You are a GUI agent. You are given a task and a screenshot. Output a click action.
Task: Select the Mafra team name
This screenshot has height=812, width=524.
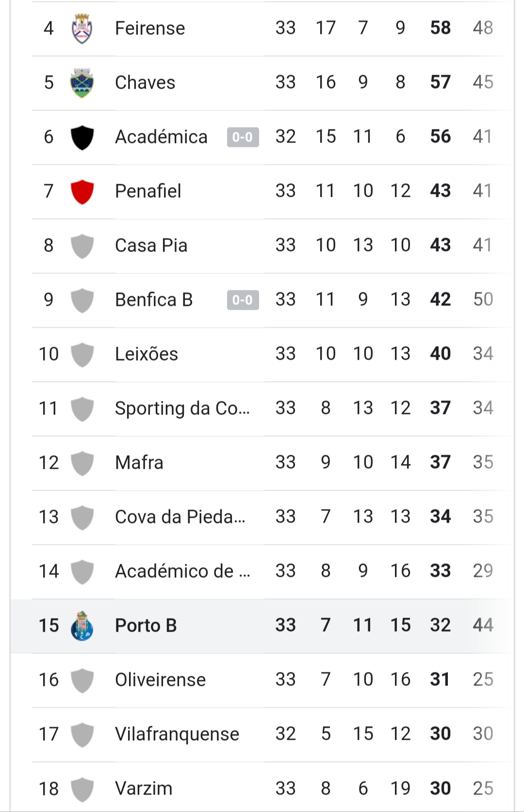(x=139, y=462)
